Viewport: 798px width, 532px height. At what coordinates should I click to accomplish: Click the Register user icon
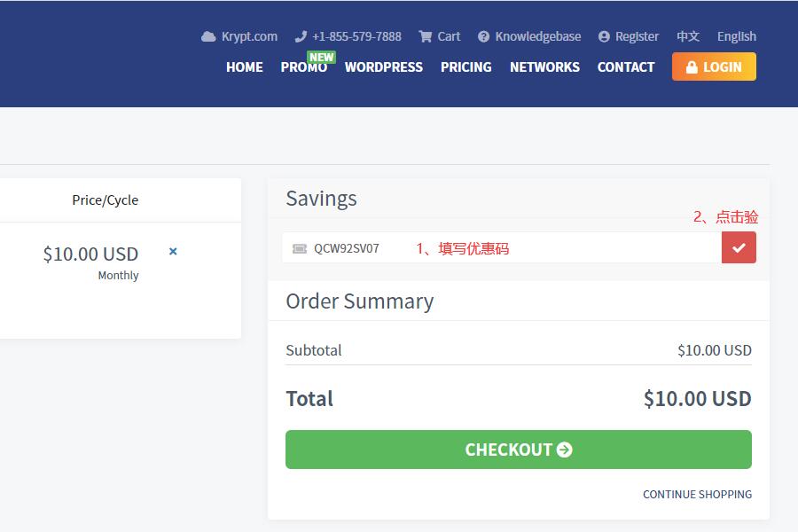604,36
